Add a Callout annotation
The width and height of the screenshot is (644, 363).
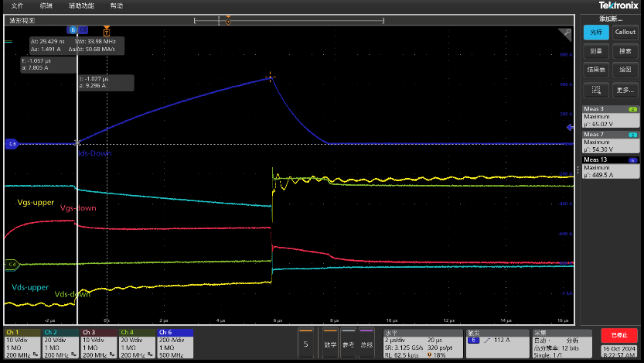tap(625, 32)
